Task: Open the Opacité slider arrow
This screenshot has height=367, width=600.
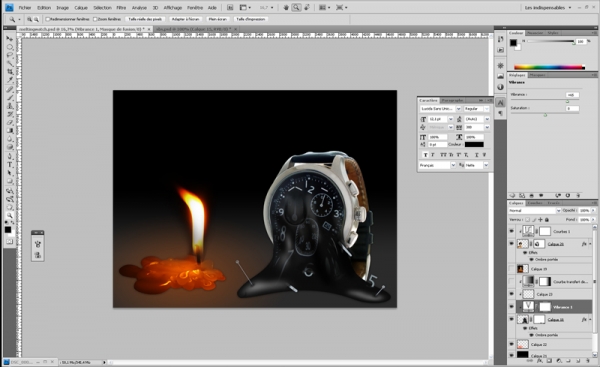Action: click(x=593, y=210)
